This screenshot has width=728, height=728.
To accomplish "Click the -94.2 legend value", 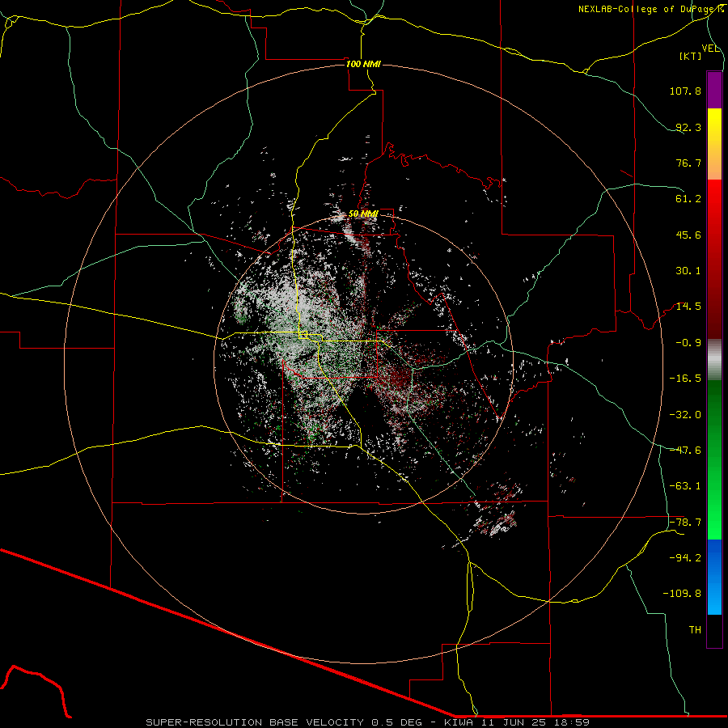I will tap(685, 558).
